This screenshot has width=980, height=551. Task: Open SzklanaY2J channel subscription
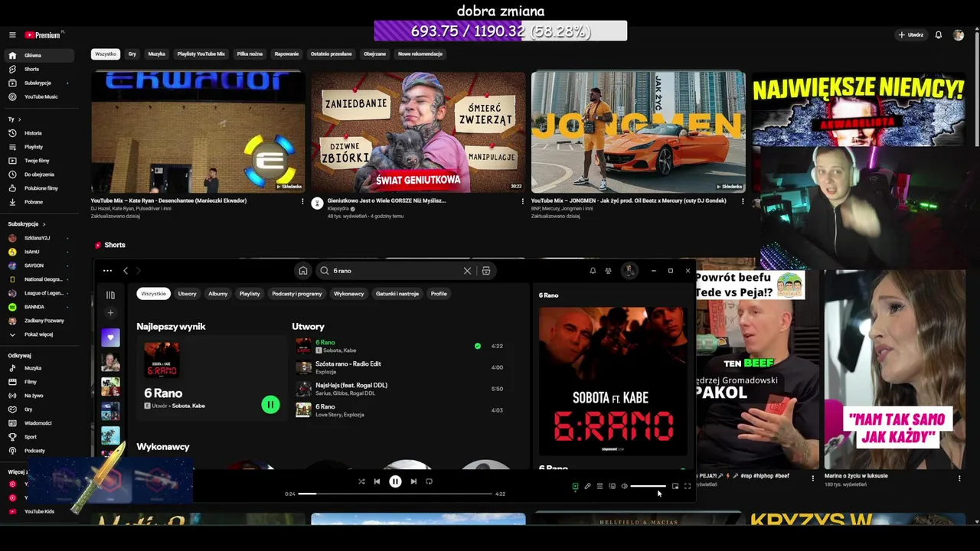click(x=38, y=238)
